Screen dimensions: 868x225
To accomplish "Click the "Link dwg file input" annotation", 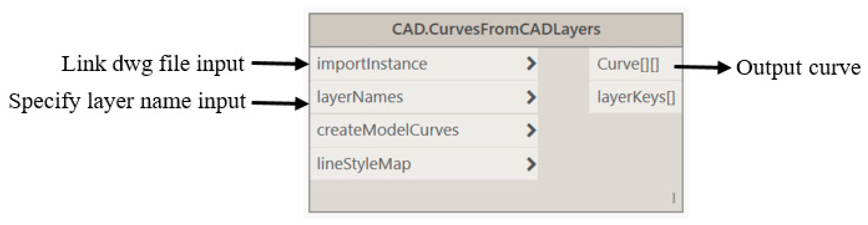I will (153, 64).
